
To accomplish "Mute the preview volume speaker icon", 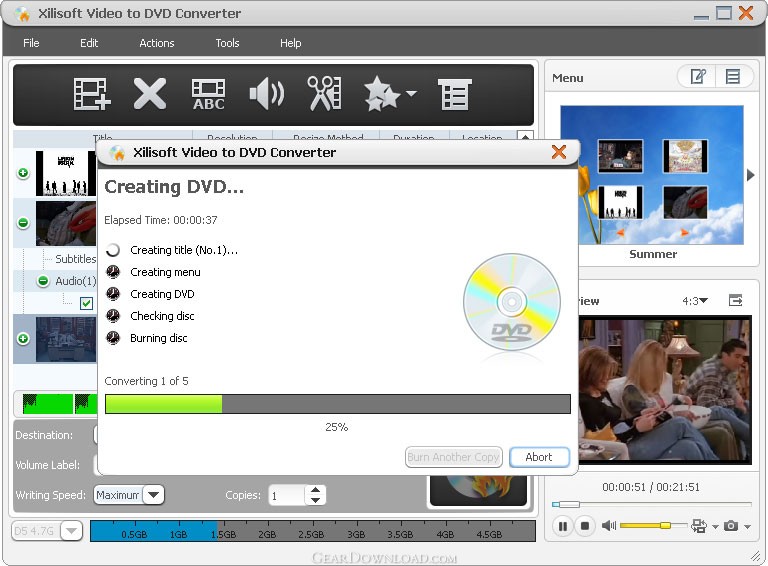I will click(609, 526).
